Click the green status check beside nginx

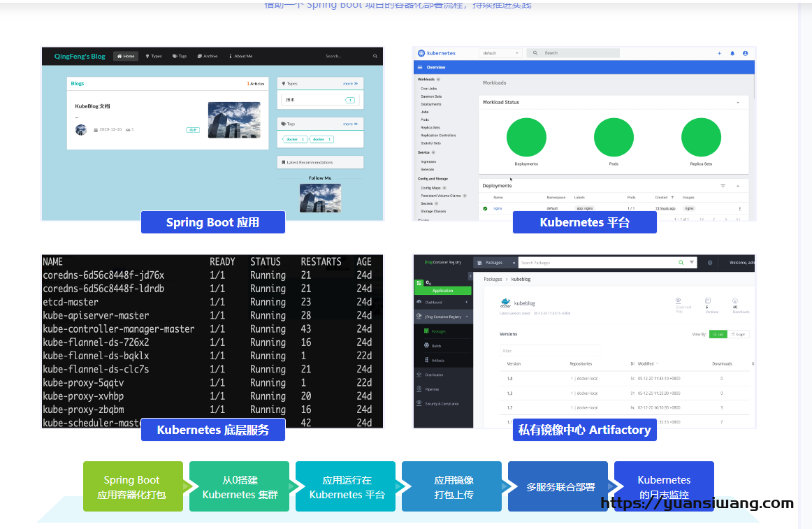pyautogui.click(x=485, y=208)
